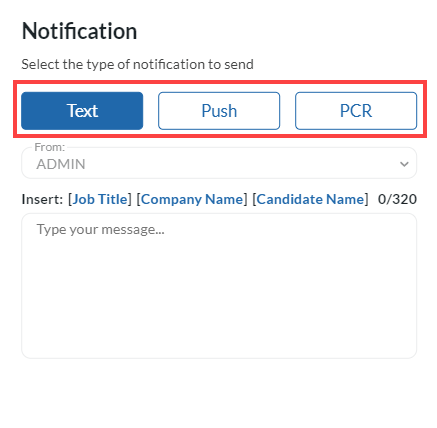Insert the Job Title placeholder
This screenshot has height=428, width=437.
pos(100,199)
